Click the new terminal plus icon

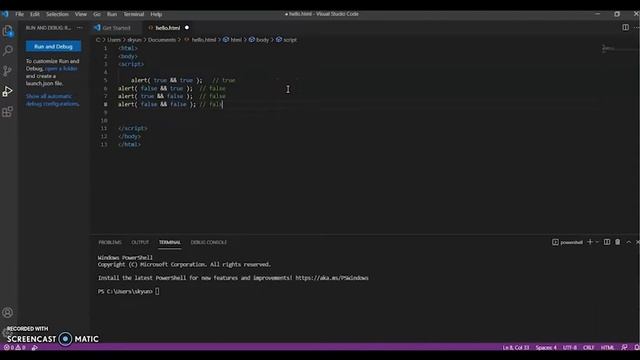[589, 242]
